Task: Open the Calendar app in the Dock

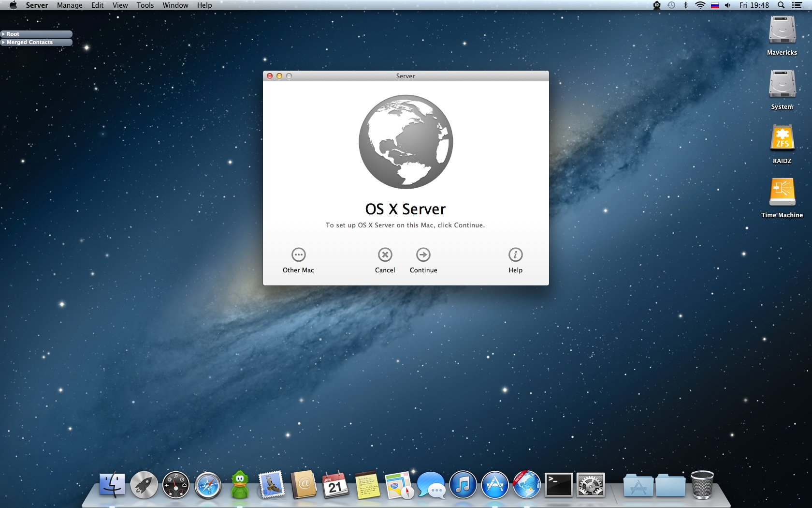Action: [x=335, y=485]
